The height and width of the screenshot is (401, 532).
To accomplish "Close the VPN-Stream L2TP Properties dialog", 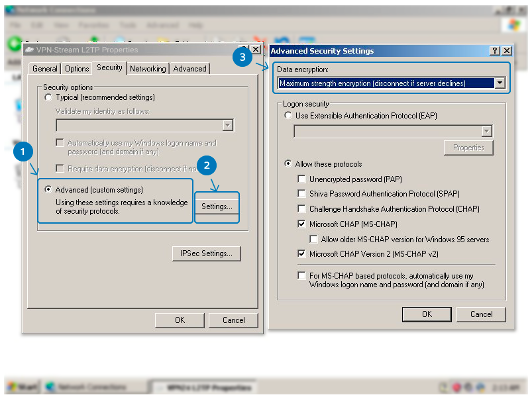I will coord(256,50).
